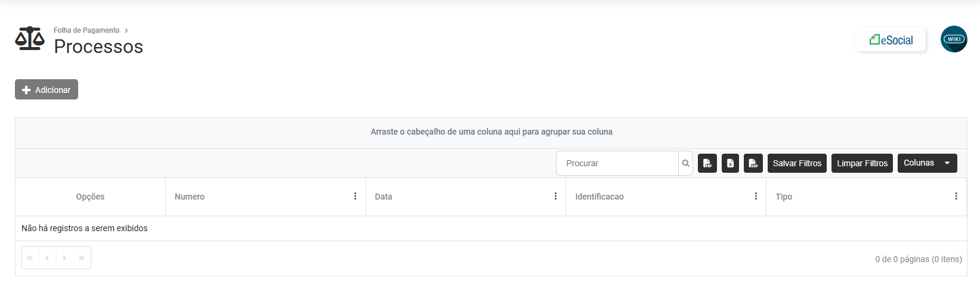Click the Processos scales icon
Viewport: 980px width, 305px height.
tap(30, 39)
